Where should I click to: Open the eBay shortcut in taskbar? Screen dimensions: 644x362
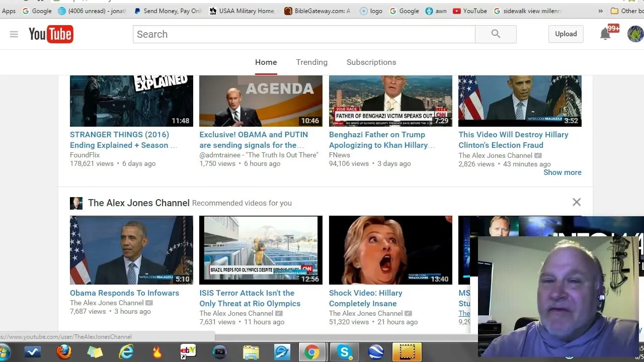point(188,352)
